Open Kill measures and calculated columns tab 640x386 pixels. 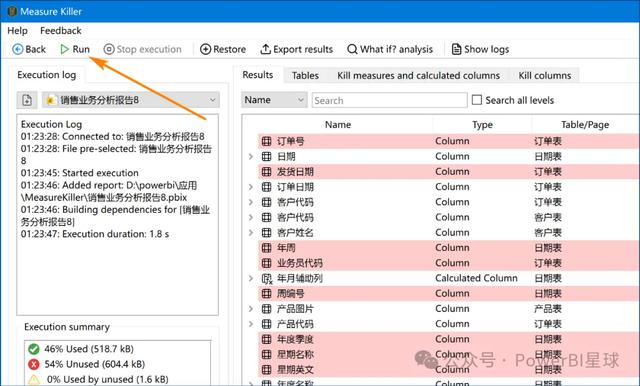(418, 75)
